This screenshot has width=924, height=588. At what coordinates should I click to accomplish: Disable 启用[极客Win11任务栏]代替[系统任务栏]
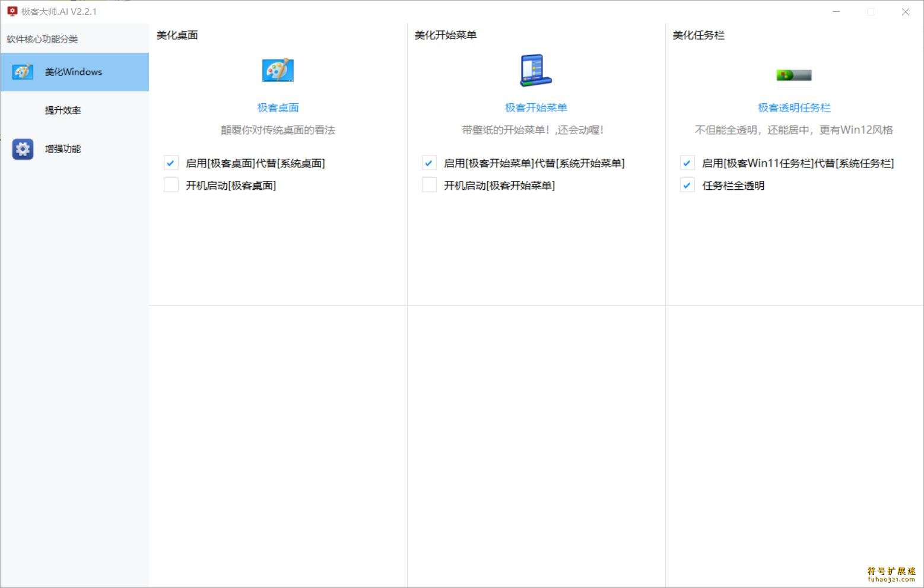[687, 163]
